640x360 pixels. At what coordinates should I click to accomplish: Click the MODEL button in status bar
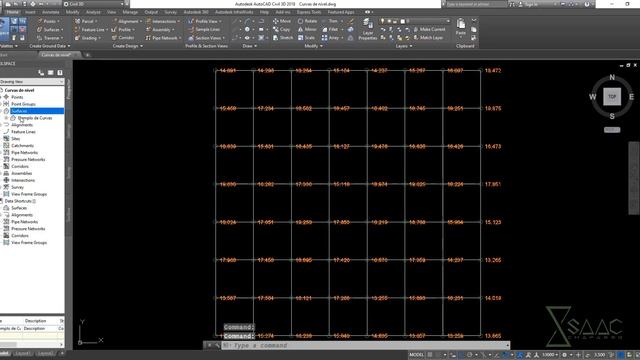coord(416,355)
